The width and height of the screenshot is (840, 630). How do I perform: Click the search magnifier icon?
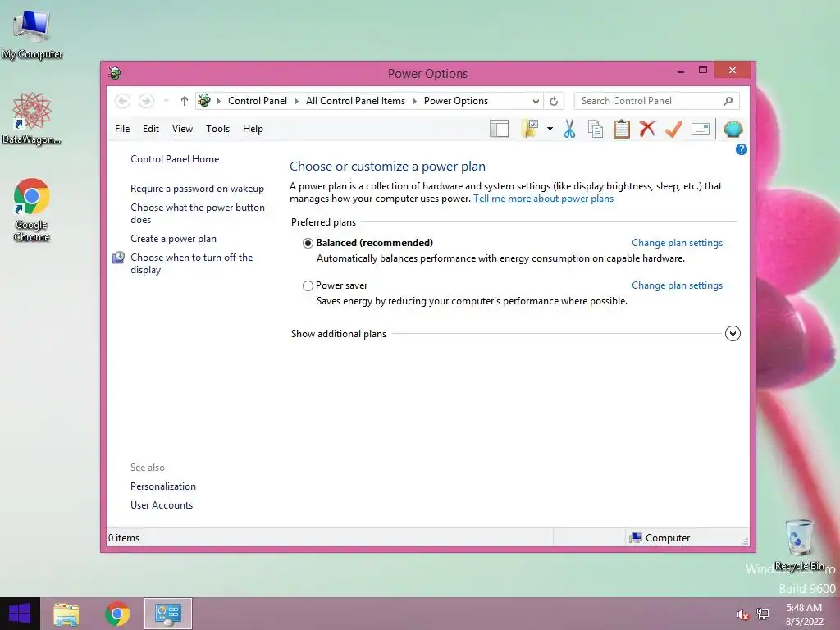[728, 101]
